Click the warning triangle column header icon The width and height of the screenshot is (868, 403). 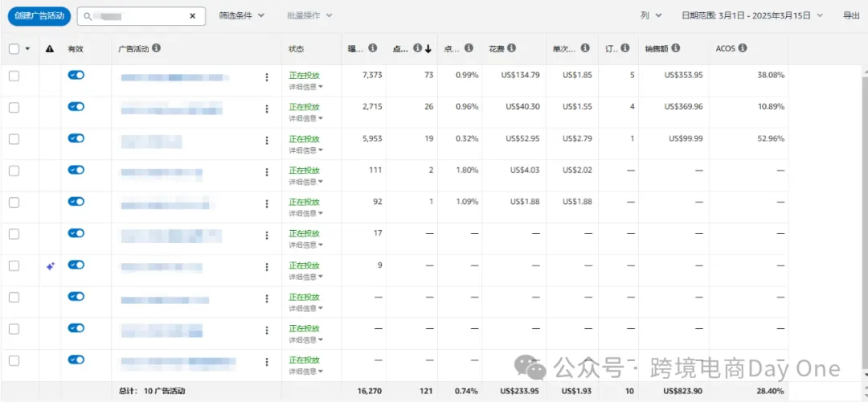click(50, 49)
